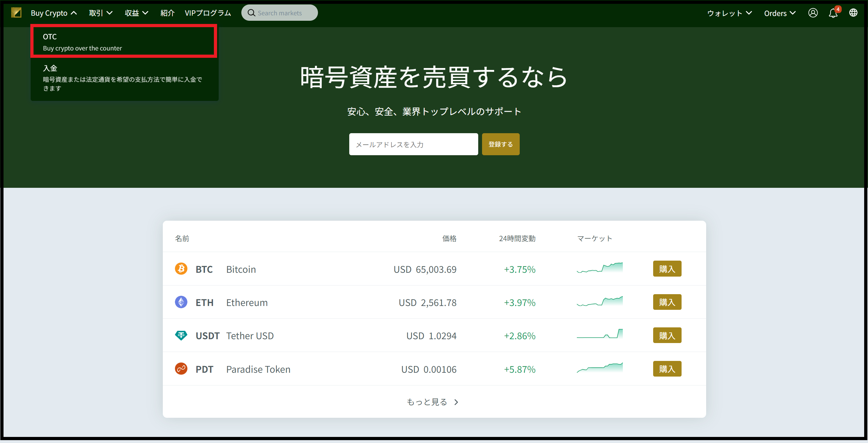
Task: Click the Ethereum name text
Action: 247,303
